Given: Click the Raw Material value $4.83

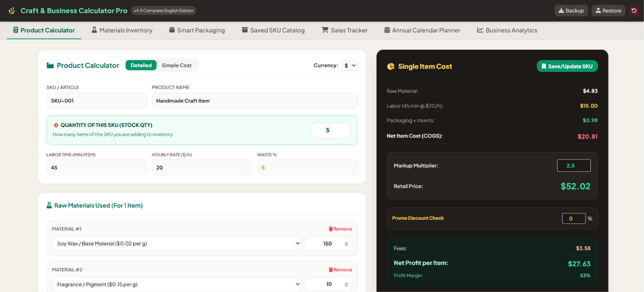Looking at the screenshot, I should pos(590,91).
